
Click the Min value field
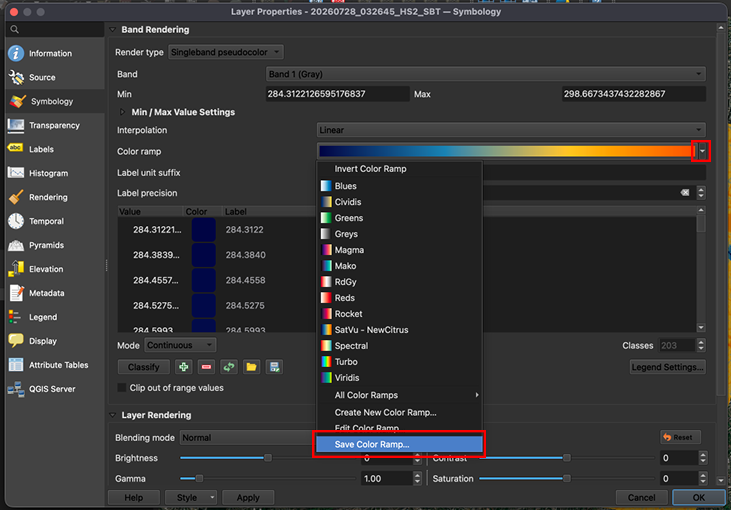338,94
